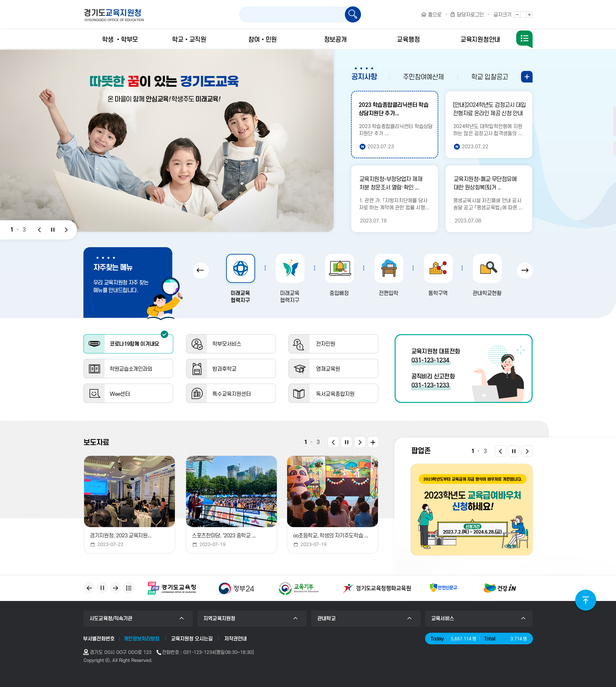Open the 정보공개 main menu
The width and height of the screenshot is (616, 687).
click(335, 39)
